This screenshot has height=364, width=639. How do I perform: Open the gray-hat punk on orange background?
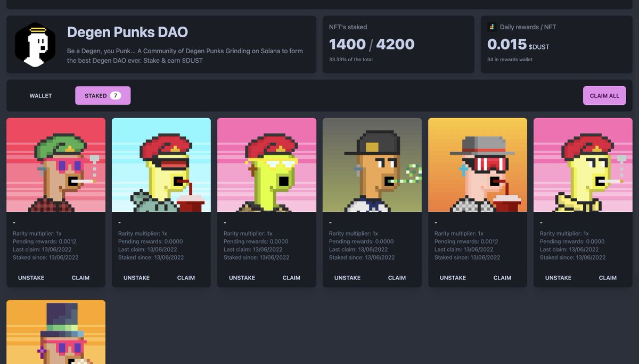[x=478, y=165]
